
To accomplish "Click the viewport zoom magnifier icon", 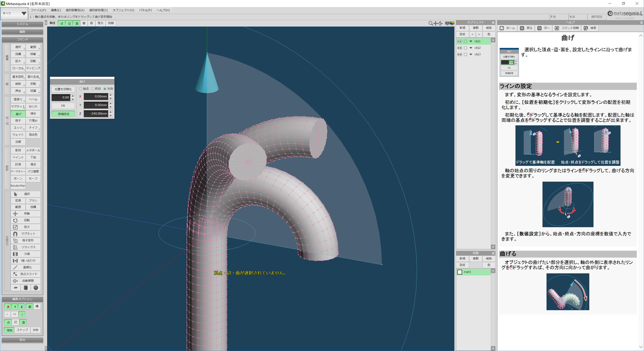I will 430,23.
